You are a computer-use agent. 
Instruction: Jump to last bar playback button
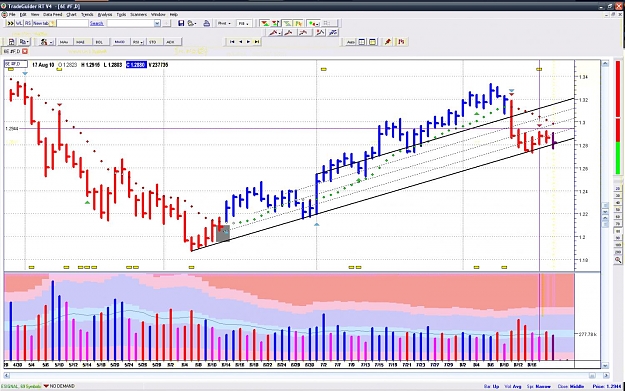(257, 42)
